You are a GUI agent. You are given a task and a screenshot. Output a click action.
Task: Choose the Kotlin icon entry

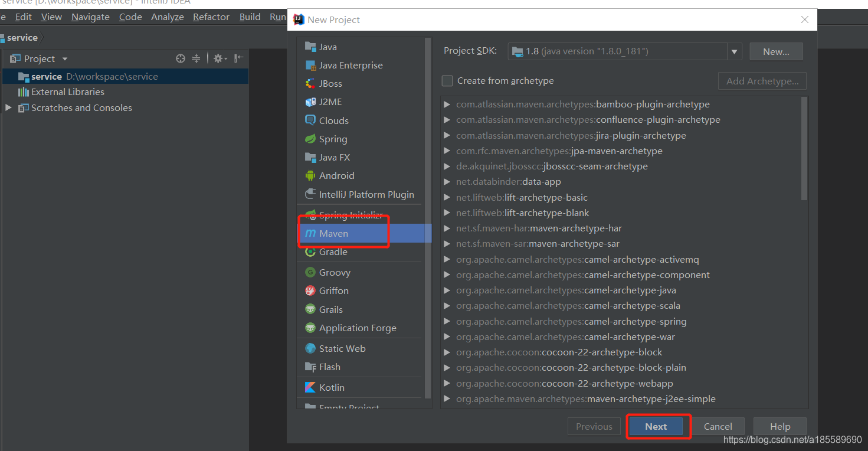pos(310,387)
